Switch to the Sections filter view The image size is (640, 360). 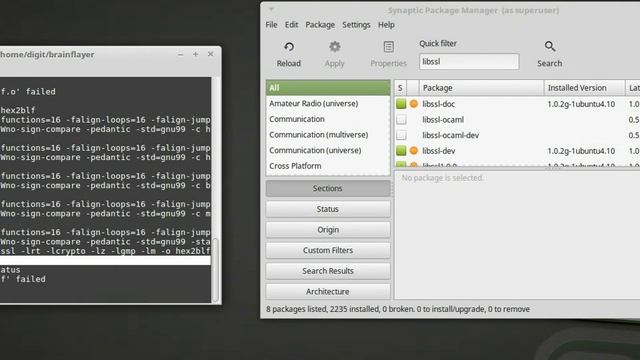coord(328,188)
